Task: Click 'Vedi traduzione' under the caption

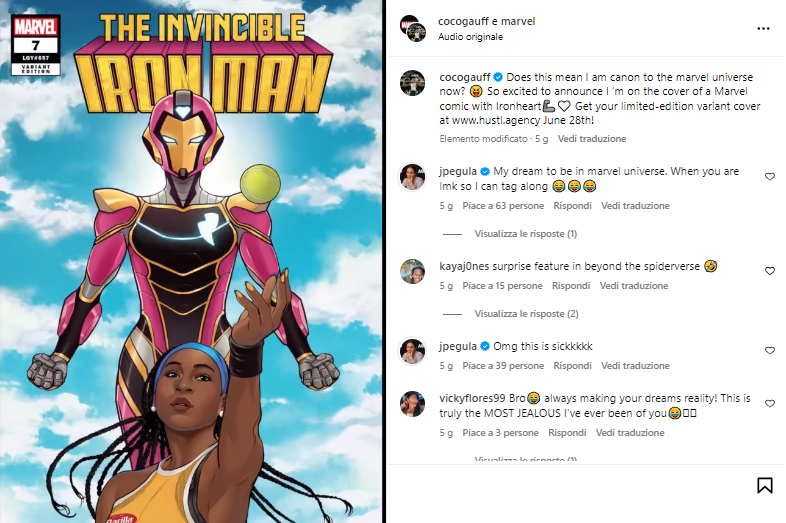Action: tap(592, 139)
